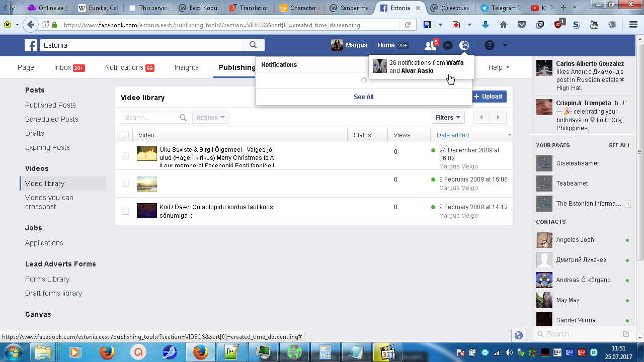The image size is (644, 362).
Task: Open Margus profile link
Action: click(349, 45)
